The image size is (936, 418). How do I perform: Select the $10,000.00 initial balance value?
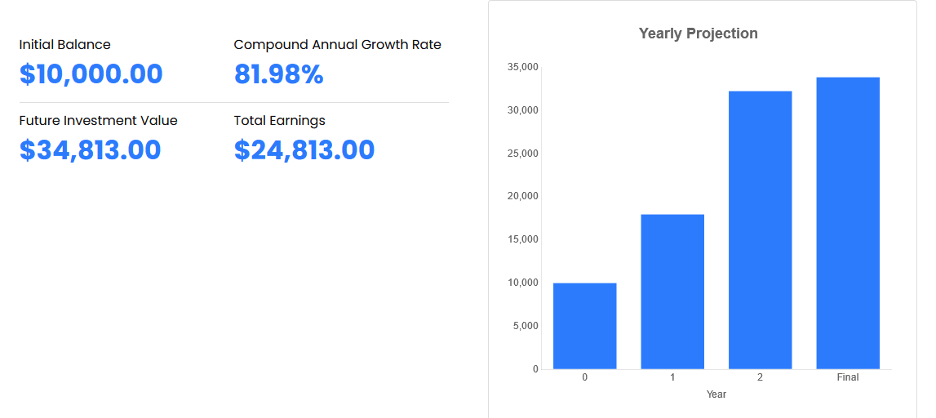pos(91,75)
